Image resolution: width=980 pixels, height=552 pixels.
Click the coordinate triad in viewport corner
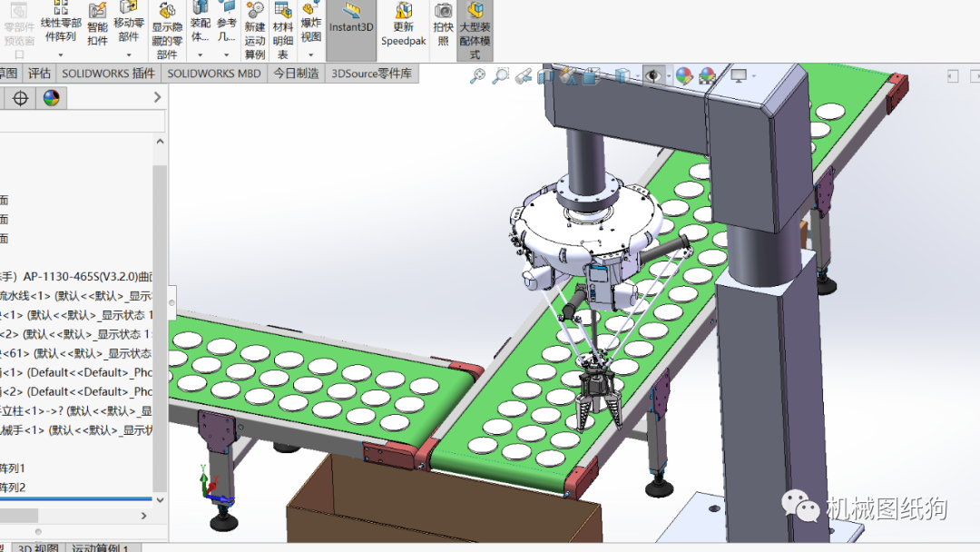coord(214,486)
